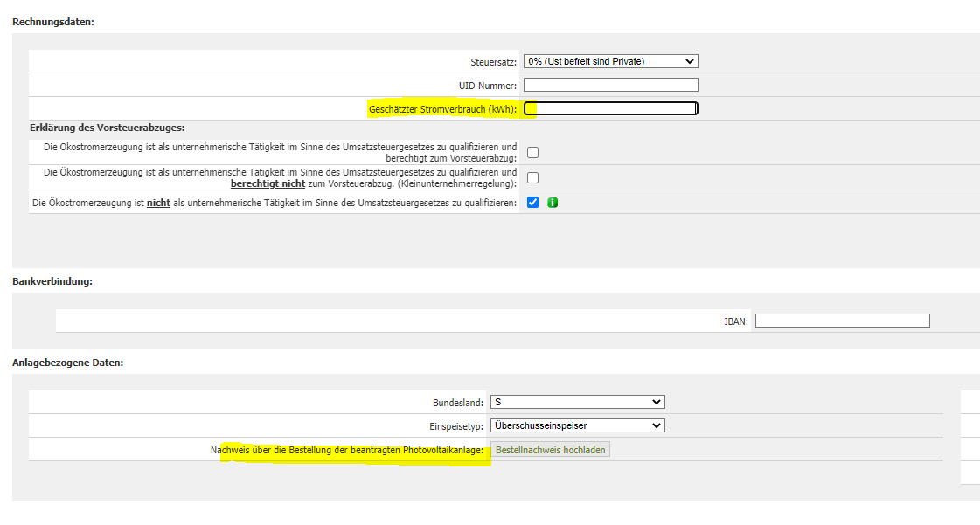Click the 'Rechnungsdaten:' section heading
This screenshot has height=525, width=980.
click(x=53, y=22)
